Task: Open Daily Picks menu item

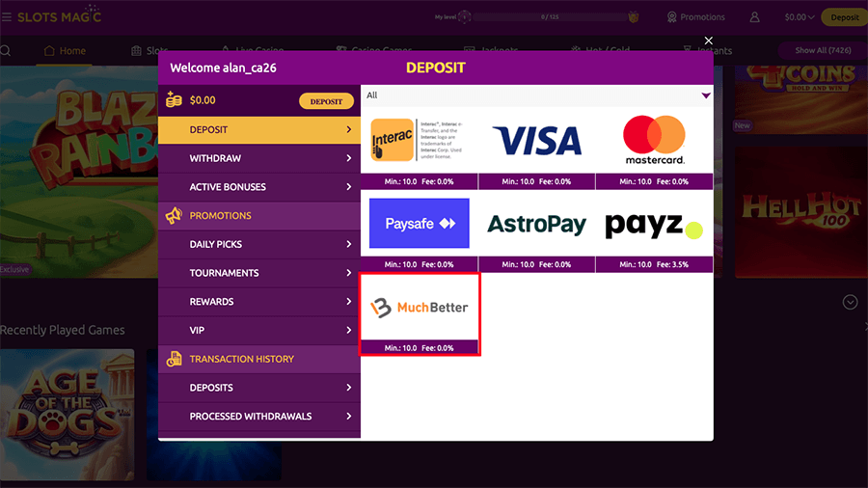Action: click(259, 244)
